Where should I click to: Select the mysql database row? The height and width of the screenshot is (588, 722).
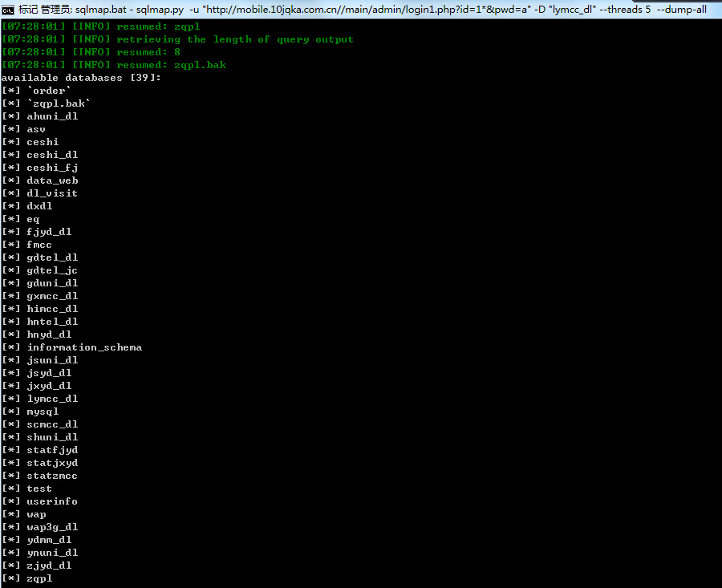pos(30,412)
